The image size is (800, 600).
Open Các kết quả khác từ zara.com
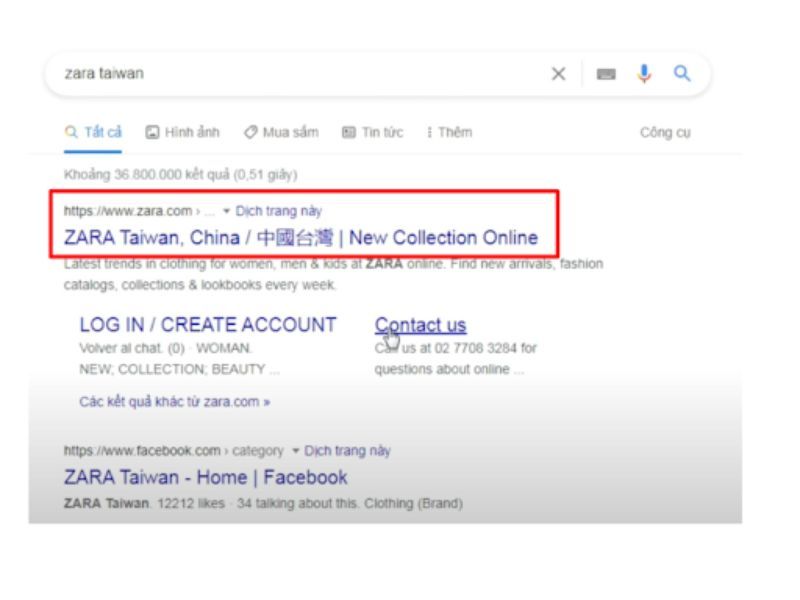(174, 402)
